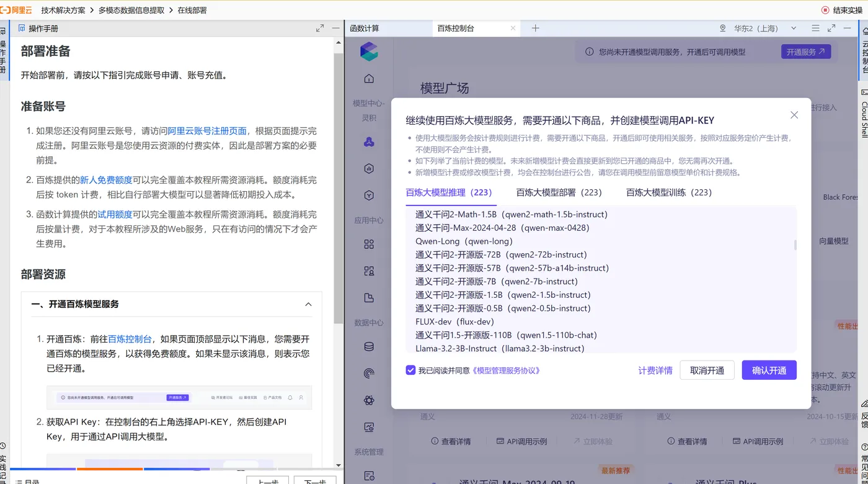Viewport: 868px width, 484px height.
Task: Click the 取消开通 button
Action: [x=707, y=370]
